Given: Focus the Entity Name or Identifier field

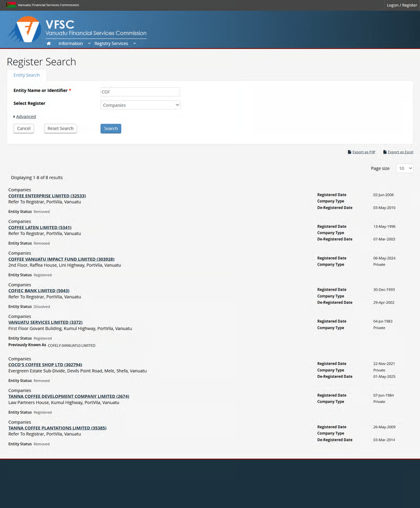Looking at the screenshot, I should click(x=140, y=92).
